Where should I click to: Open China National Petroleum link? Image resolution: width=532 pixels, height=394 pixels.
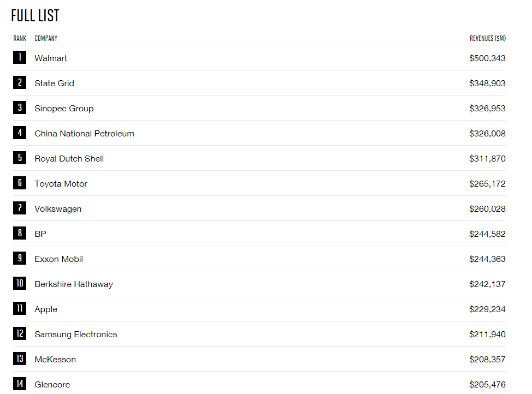[x=85, y=134]
